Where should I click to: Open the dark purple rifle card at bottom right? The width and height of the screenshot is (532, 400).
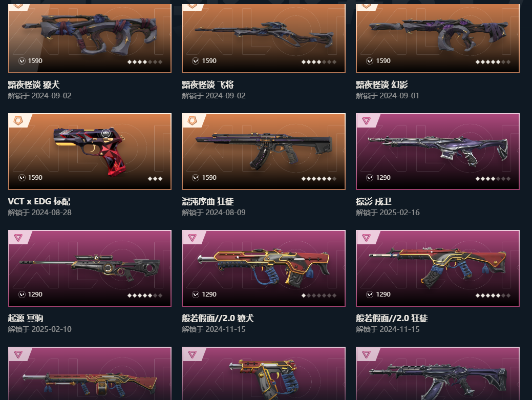[438, 373]
